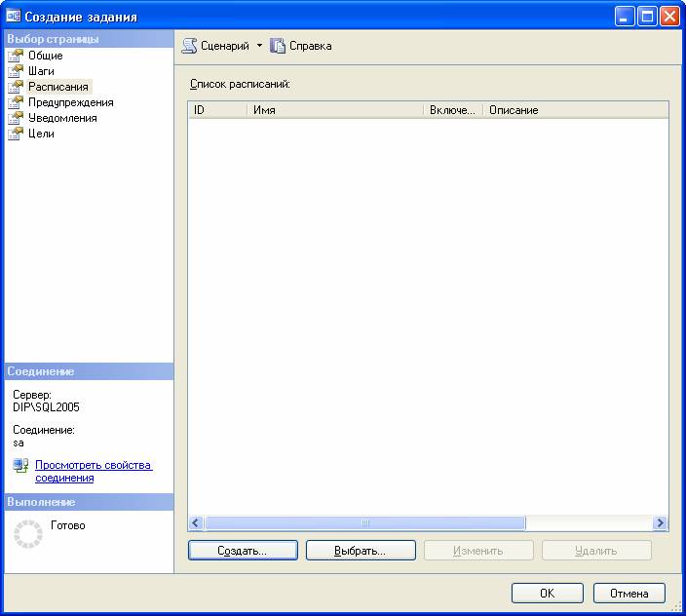Click the Шаги page icon
The width and height of the screenshot is (686, 616).
(15, 71)
